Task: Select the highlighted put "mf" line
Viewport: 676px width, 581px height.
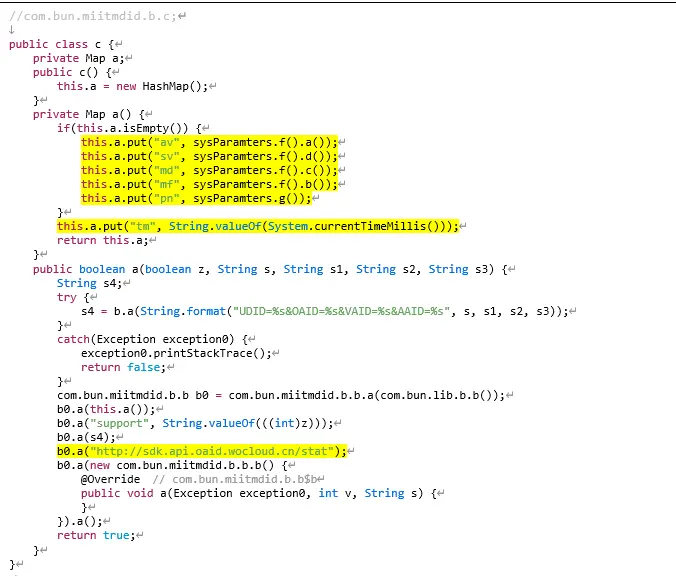Action: [x=209, y=185]
